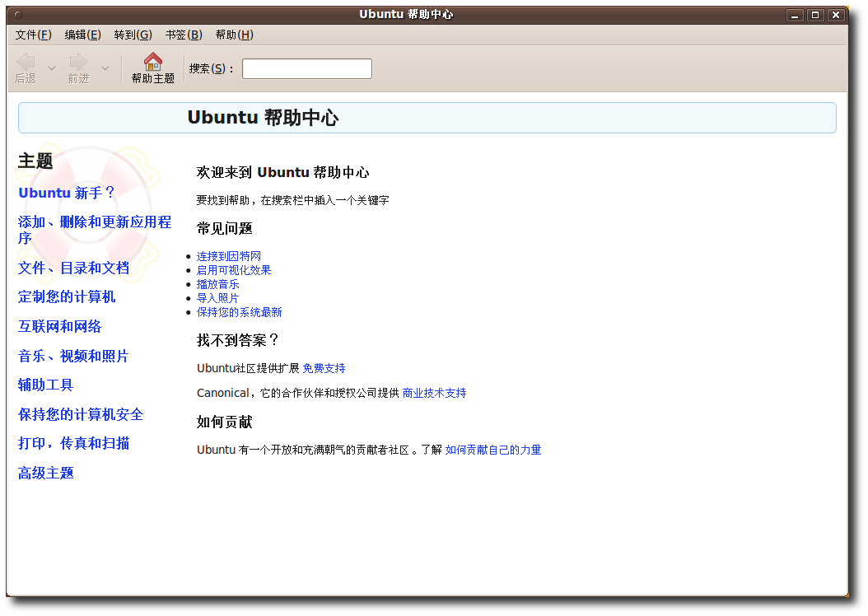Image resolution: width=868 pixels, height=616 pixels.
Task: Open the 文件(F) menu
Action: pyautogui.click(x=33, y=35)
